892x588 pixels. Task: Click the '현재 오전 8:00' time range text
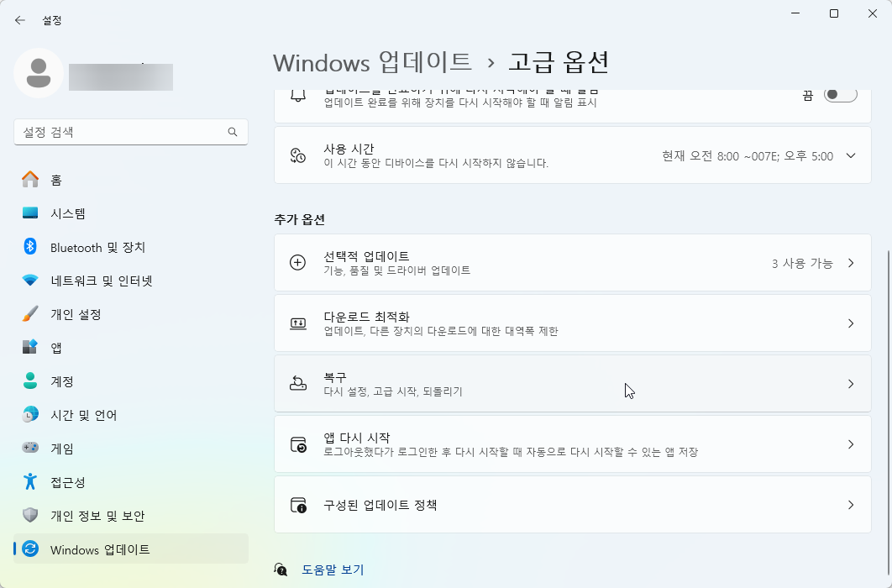pyautogui.click(x=748, y=155)
